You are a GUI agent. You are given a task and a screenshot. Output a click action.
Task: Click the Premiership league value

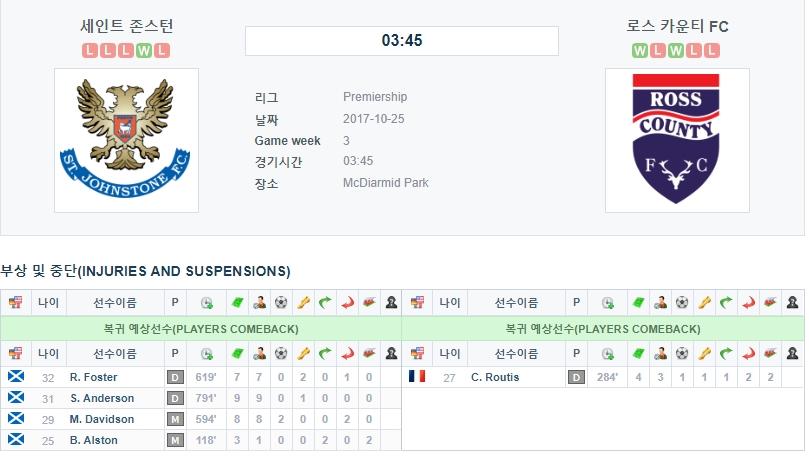(x=375, y=96)
